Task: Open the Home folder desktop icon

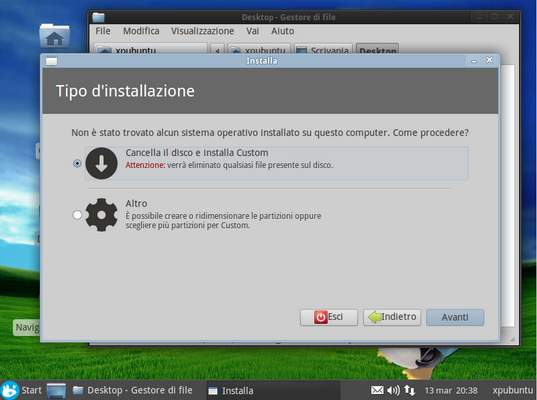Action: point(54,36)
